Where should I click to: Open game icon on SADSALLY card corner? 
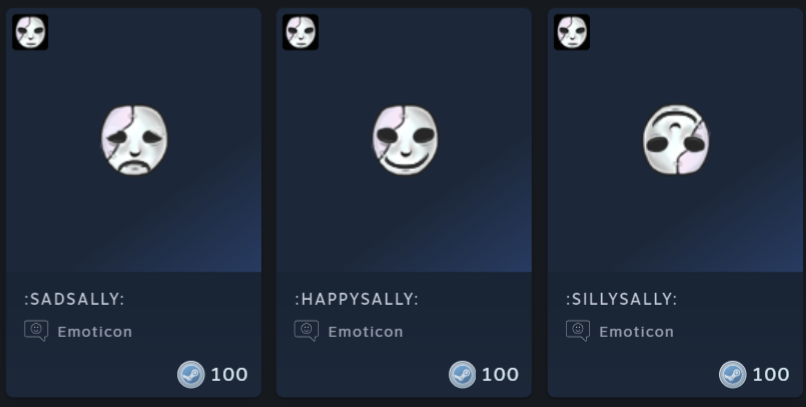30,32
